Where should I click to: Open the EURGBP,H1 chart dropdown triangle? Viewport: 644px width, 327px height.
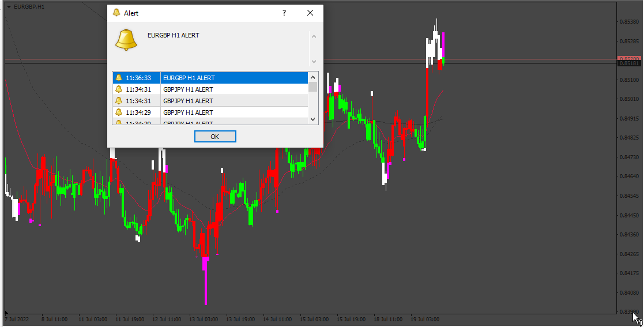click(x=9, y=7)
